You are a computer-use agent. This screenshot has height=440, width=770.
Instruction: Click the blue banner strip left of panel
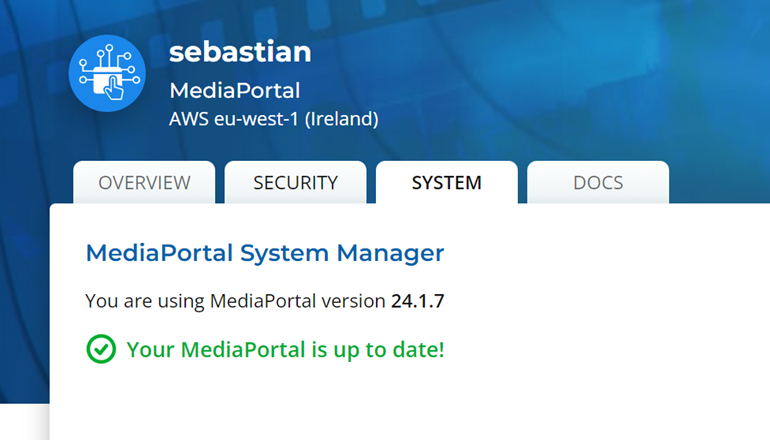[x=24, y=300]
